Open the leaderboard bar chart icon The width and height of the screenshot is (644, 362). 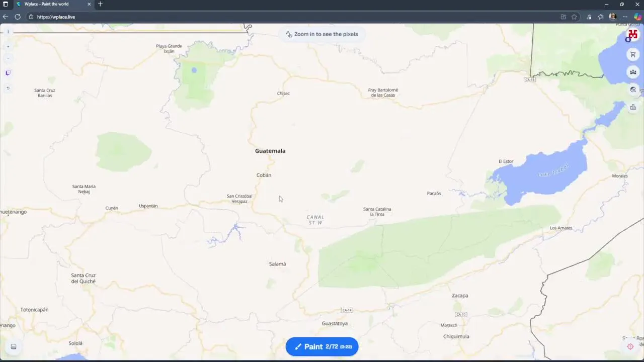point(633,107)
